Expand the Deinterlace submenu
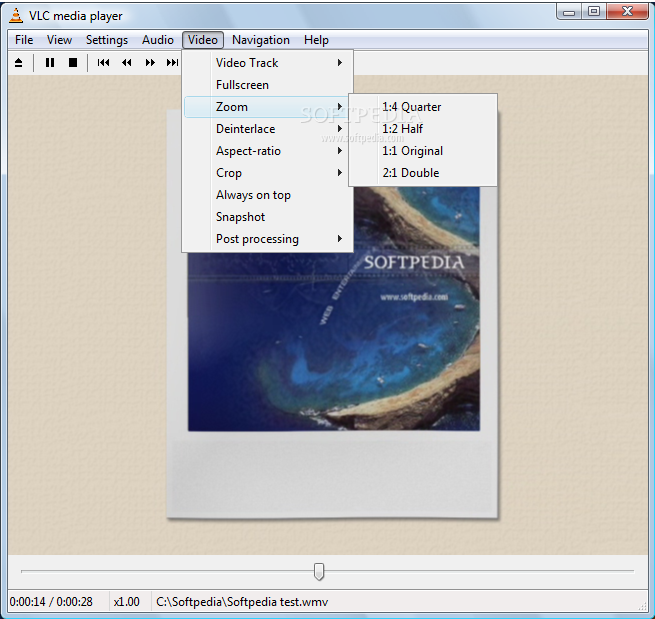Image resolution: width=655 pixels, height=619 pixels. coord(267,129)
